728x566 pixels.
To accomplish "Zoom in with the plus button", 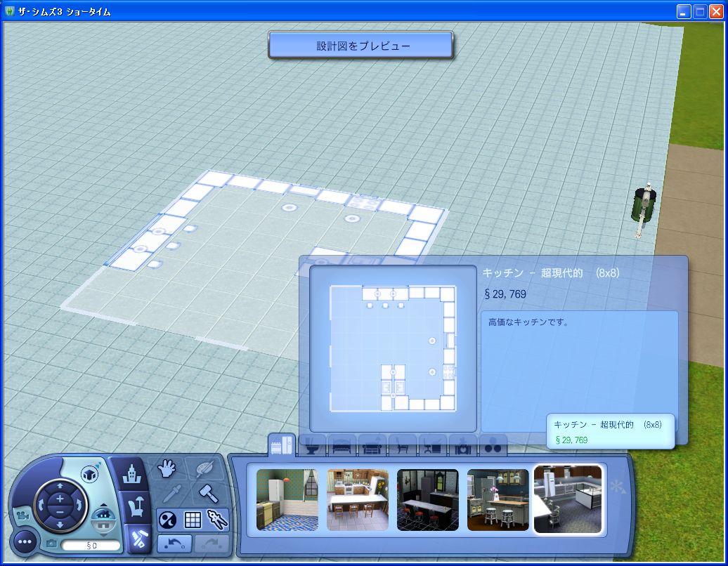I will [x=60, y=499].
